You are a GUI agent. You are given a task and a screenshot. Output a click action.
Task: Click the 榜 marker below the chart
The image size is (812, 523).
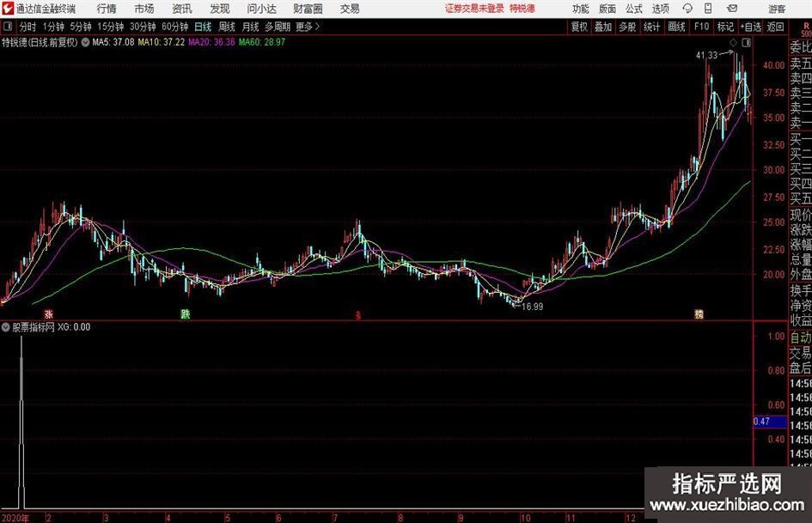point(699,313)
